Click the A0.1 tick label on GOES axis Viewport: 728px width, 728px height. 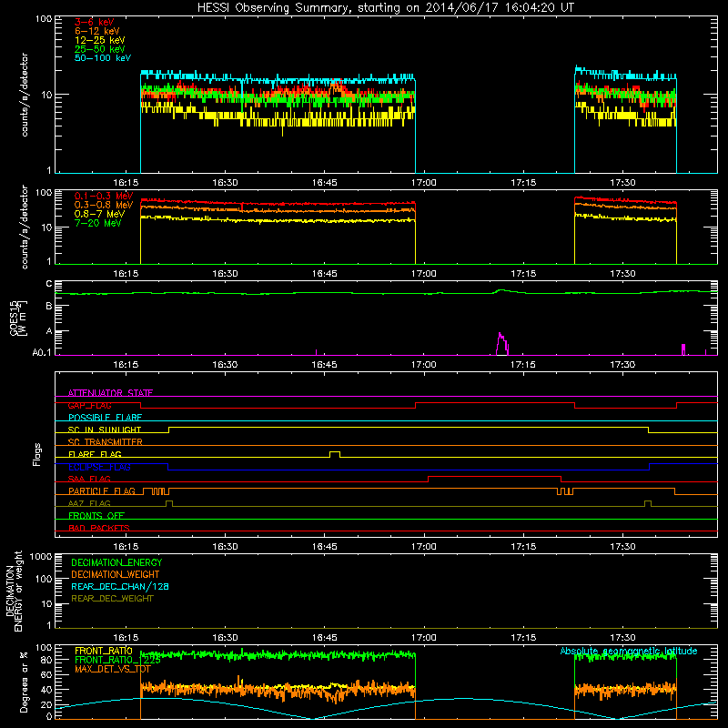[41, 353]
